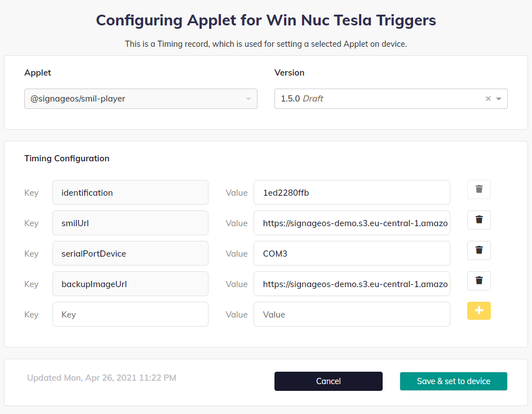Select the serialPortDevice key field
532x414 pixels.
pos(130,253)
